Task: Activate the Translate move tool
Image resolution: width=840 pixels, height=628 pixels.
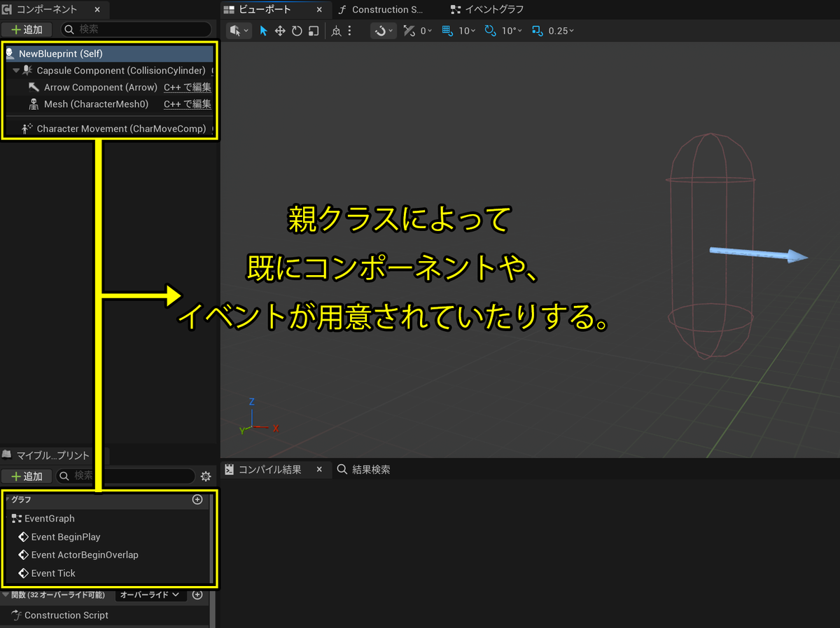Action: point(280,31)
